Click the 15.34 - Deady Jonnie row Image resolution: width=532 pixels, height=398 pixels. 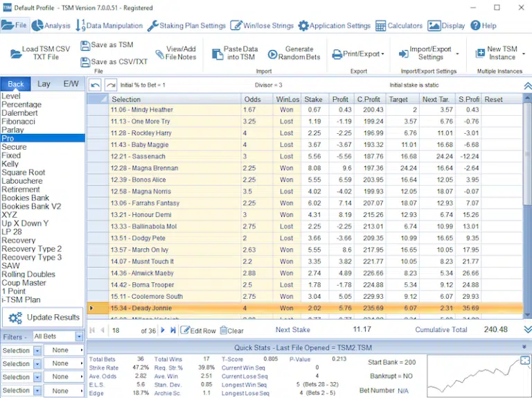tap(305, 308)
